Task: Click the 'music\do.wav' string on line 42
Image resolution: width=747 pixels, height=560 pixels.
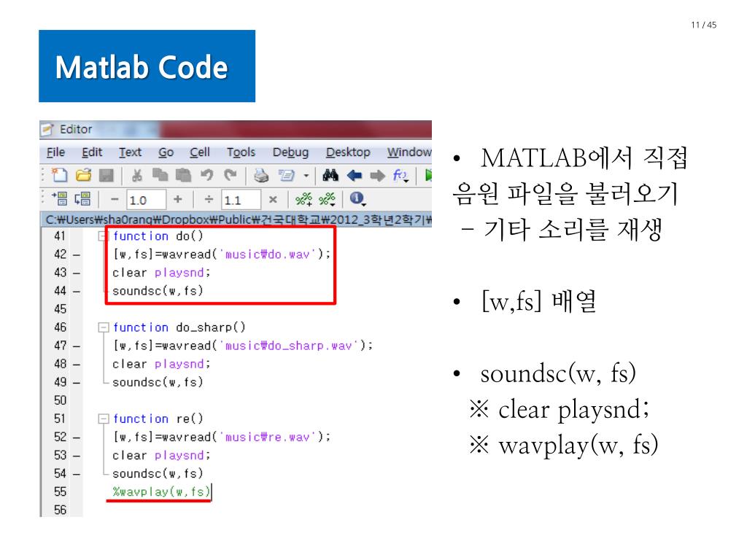Action: 266,254
